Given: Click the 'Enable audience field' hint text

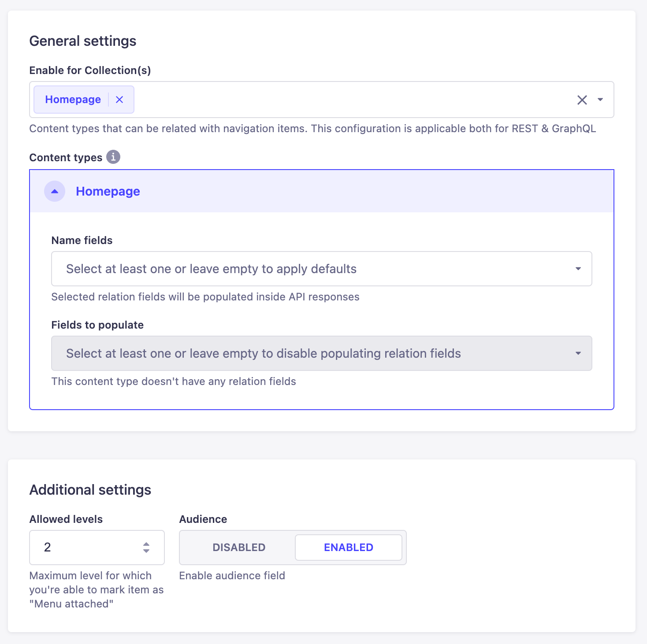Looking at the screenshot, I should [x=232, y=576].
